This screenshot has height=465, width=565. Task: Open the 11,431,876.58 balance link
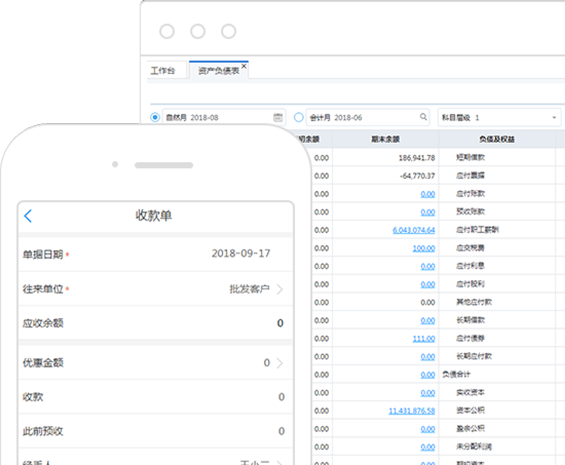[412, 411]
